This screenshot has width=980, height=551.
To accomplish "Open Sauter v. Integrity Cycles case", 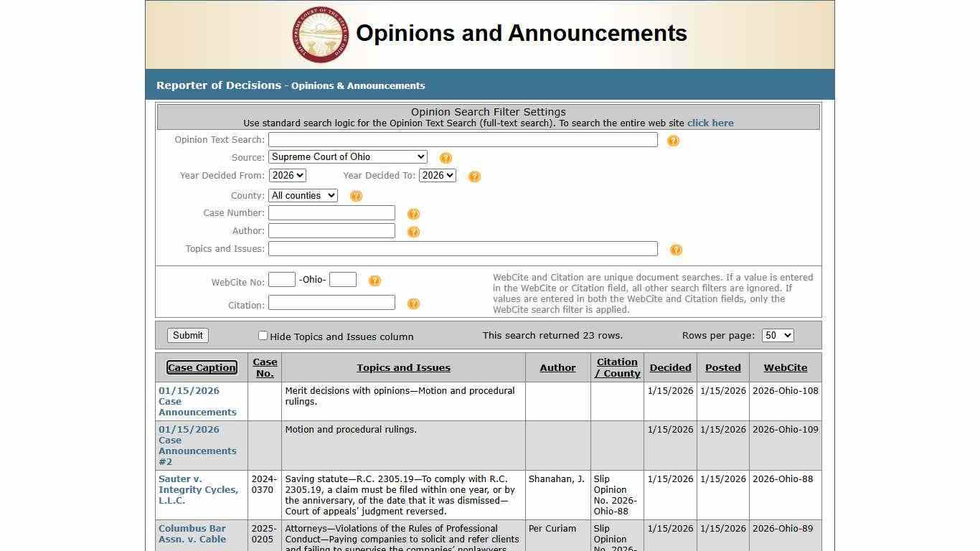I will point(198,489).
